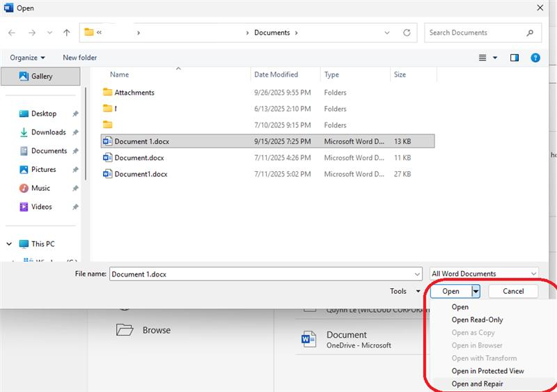
Task: Unpin Pictures using its pin icon
Action: click(75, 169)
